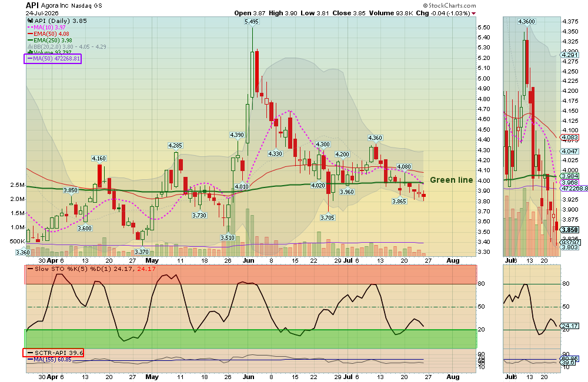The height and width of the screenshot is (382, 588).
Task: Click the 4.080 price label
Action: [x=404, y=167]
